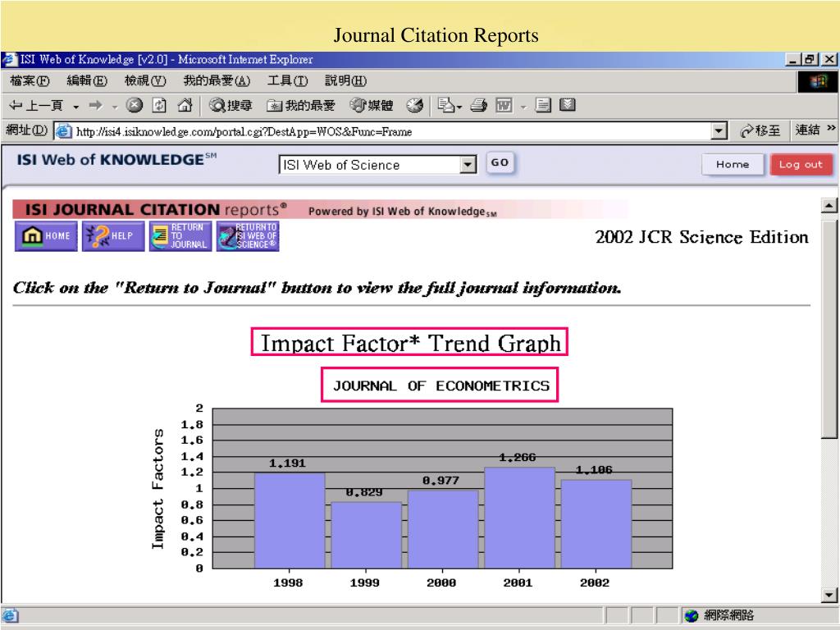
Task: Refresh the page using the Refresh icon
Action: click(159, 105)
